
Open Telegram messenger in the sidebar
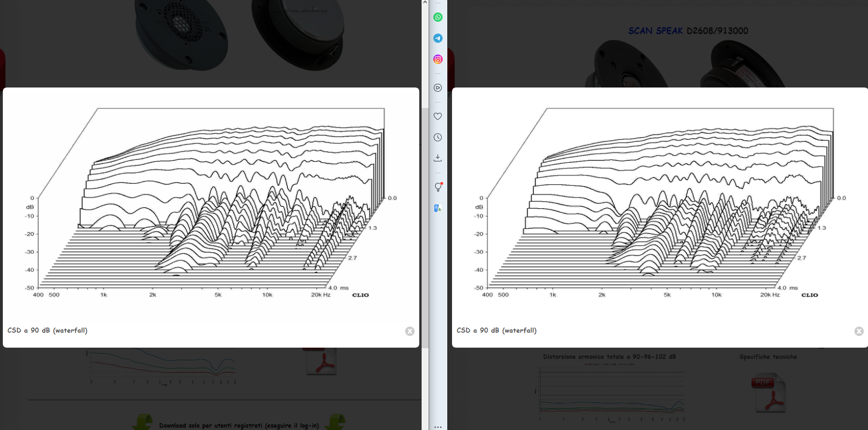438,38
